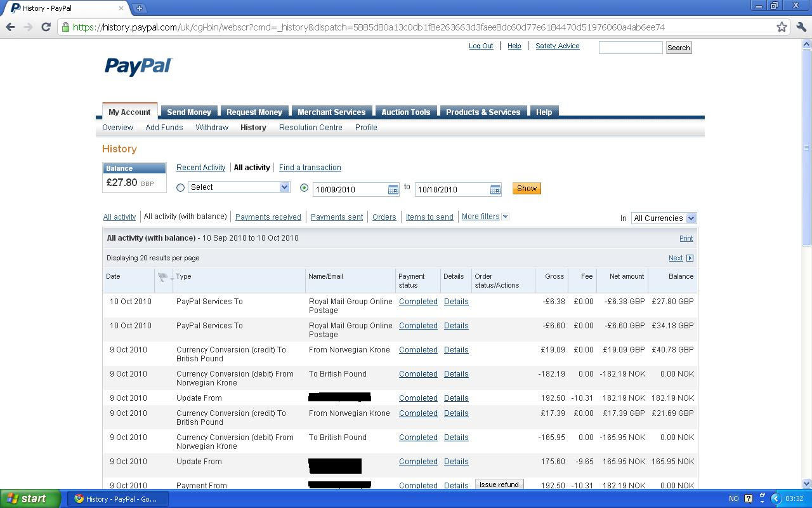Open the Help tab in the navigation
The width and height of the screenshot is (812, 508).
point(544,112)
